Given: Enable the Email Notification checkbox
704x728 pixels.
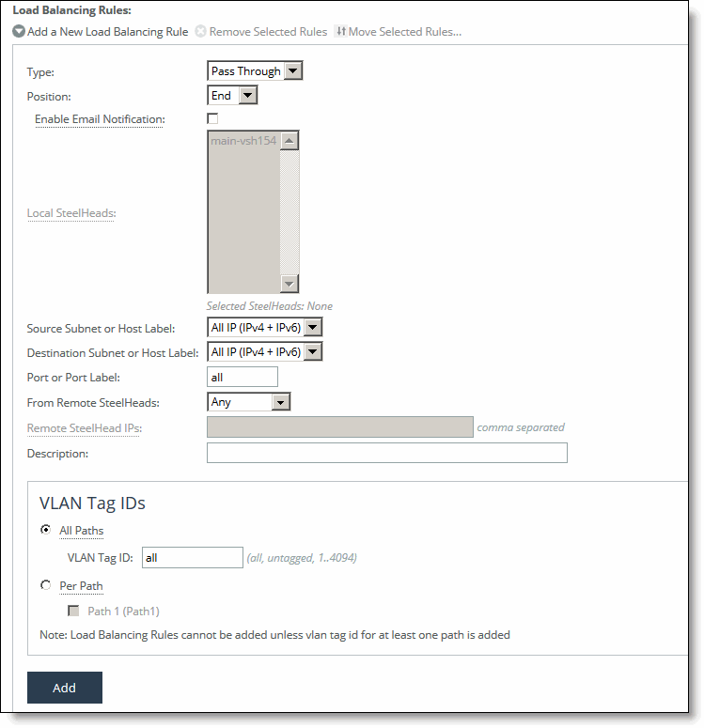Looking at the screenshot, I should pyautogui.click(x=212, y=119).
